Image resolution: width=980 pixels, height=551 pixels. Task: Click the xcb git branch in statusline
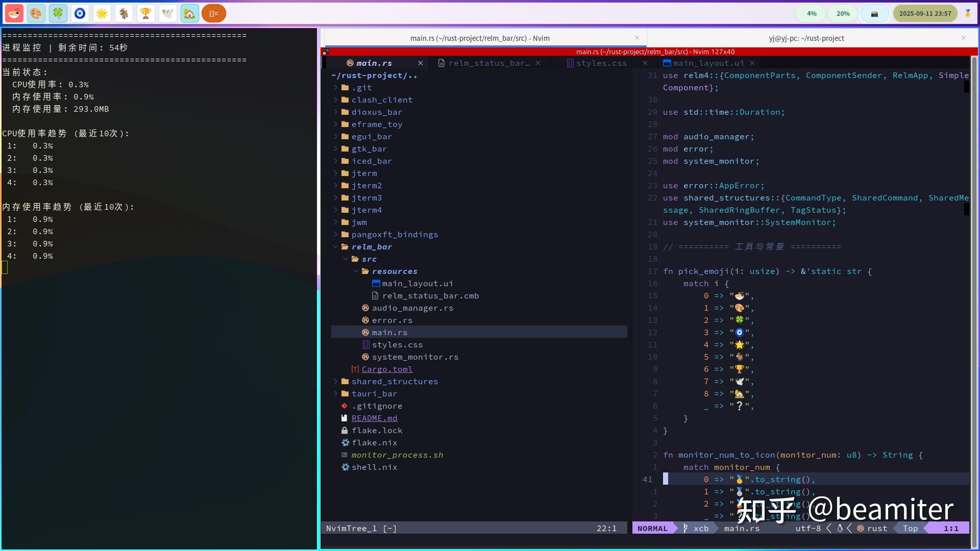tap(696, 529)
